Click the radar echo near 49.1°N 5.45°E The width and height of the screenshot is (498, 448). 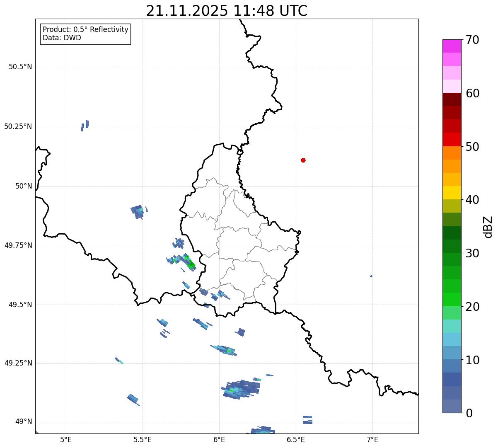point(133,400)
